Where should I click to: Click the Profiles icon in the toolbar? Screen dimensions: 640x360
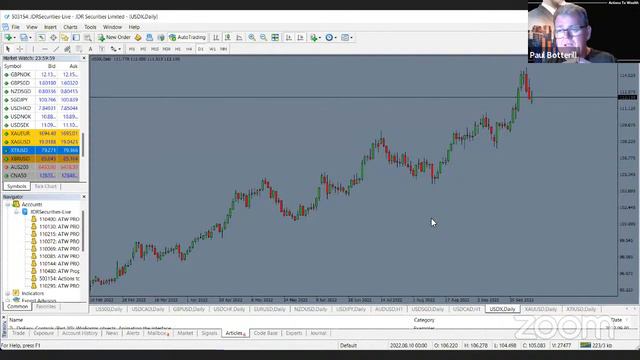click(24, 38)
